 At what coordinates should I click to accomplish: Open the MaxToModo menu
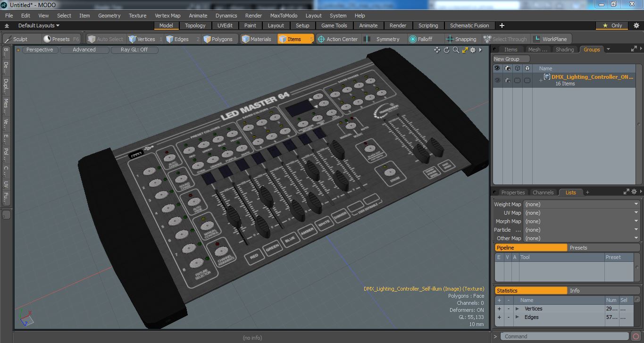284,16
